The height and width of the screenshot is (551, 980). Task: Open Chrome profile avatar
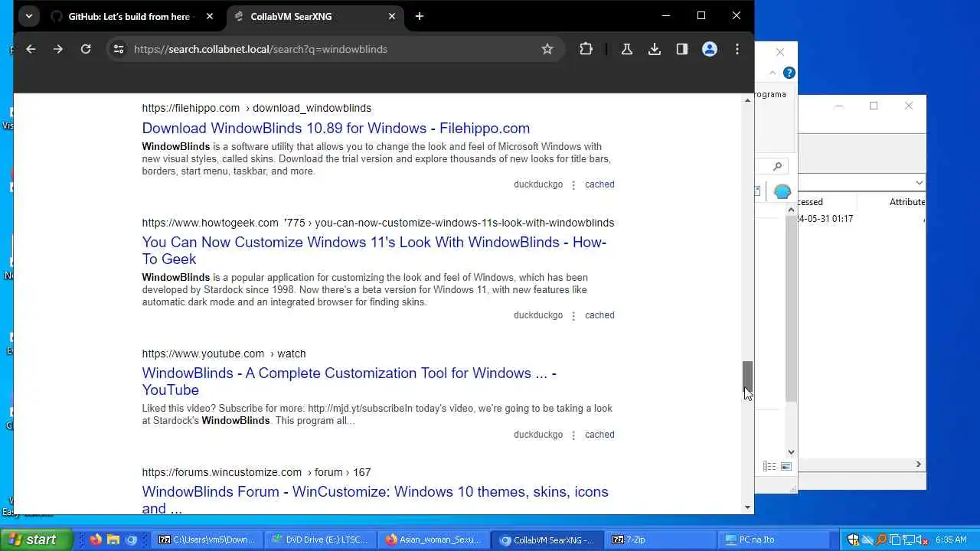tap(710, 49)
